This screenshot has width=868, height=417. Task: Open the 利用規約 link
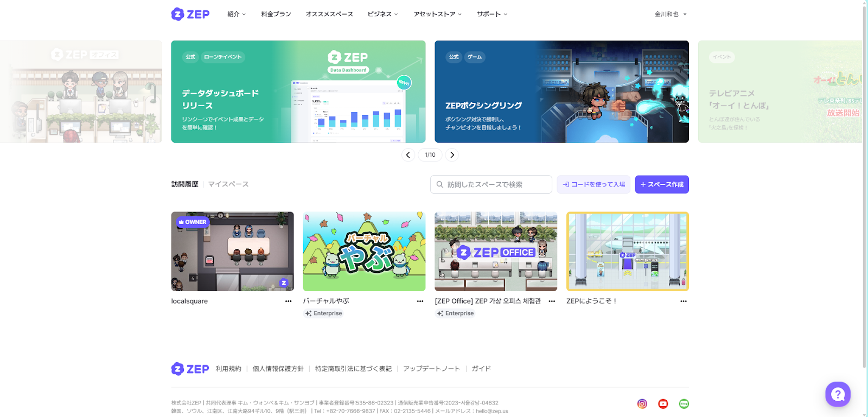click(228, 369)
